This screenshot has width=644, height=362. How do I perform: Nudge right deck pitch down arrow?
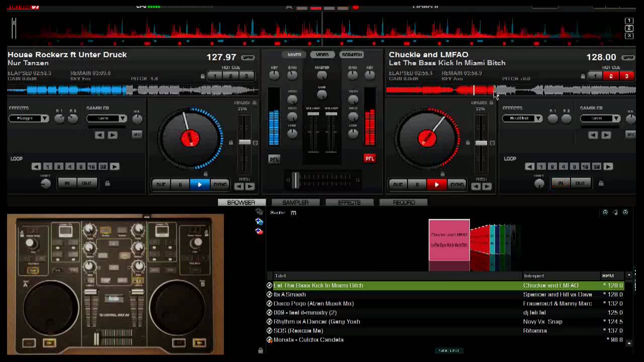[x=476, y=187]
